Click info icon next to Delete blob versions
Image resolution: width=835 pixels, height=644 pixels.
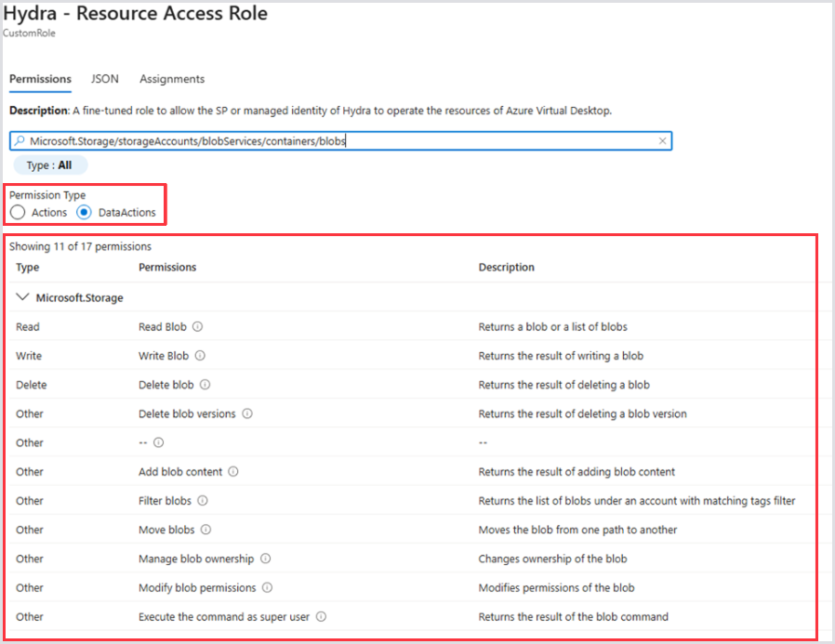coord(247,414)
